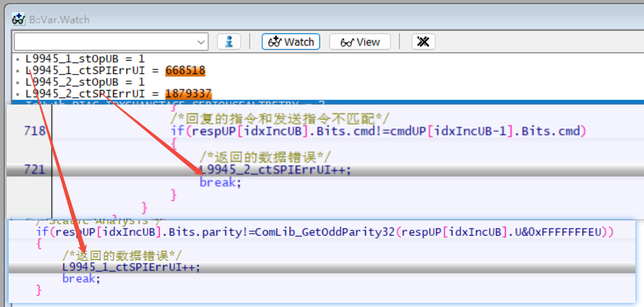Click the View button
This screenshot has width=644, height=307.
point(360,42)
